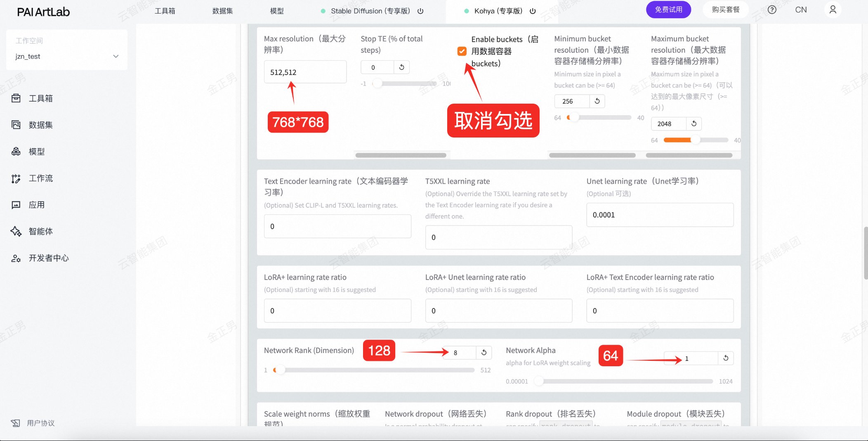Go to 开发者中心 in the sidebar
Image resolution: width=868 pixels, height=441 pixels.
coord(49,258)
